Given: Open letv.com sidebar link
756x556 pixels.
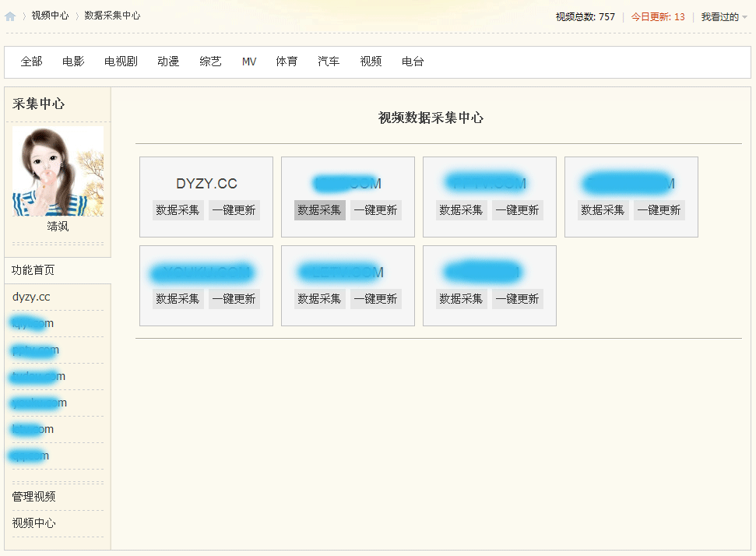Looking at the screenshot, I should click(33, 430).
